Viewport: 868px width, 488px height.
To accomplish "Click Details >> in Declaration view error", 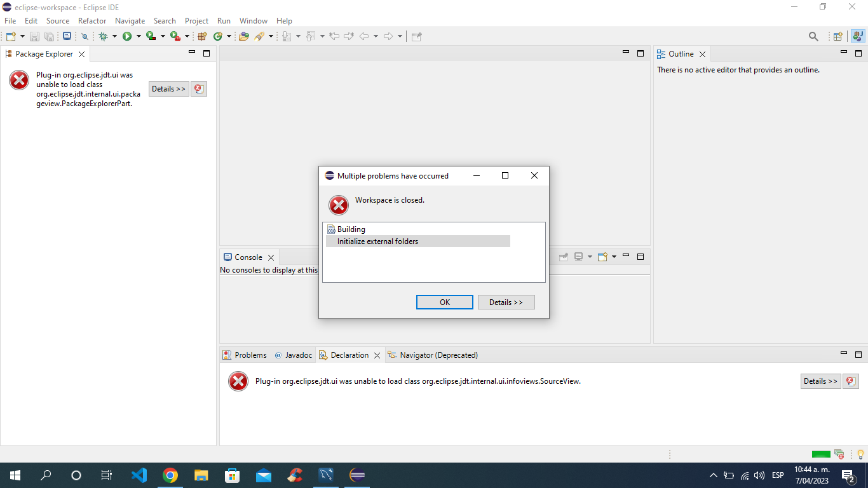I will tap(821, 381).
